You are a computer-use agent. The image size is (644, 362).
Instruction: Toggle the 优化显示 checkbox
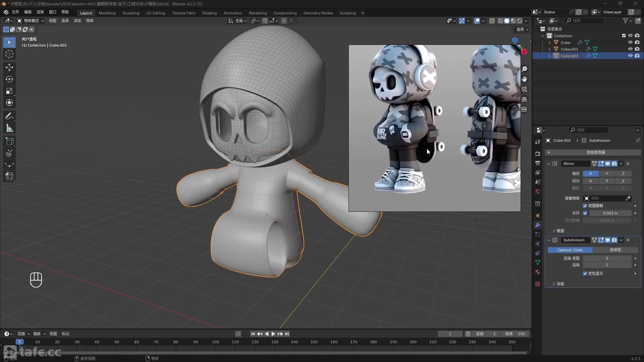click(585, 274)
